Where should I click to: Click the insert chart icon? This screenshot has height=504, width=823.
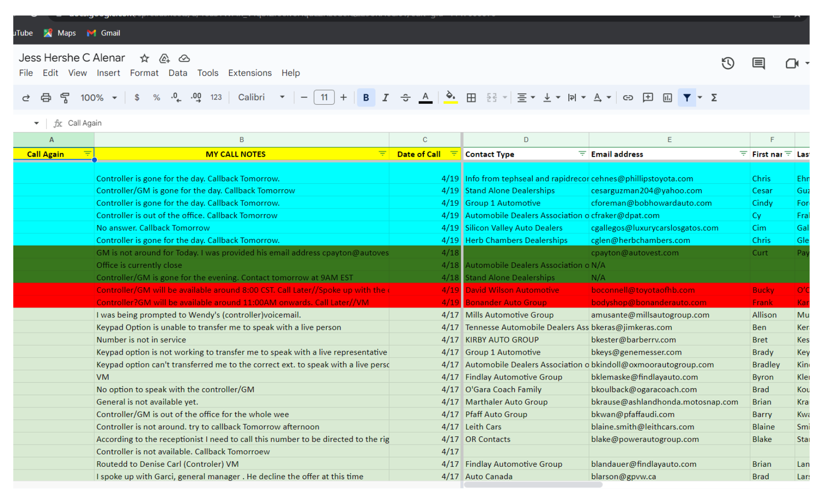[667, 97]
